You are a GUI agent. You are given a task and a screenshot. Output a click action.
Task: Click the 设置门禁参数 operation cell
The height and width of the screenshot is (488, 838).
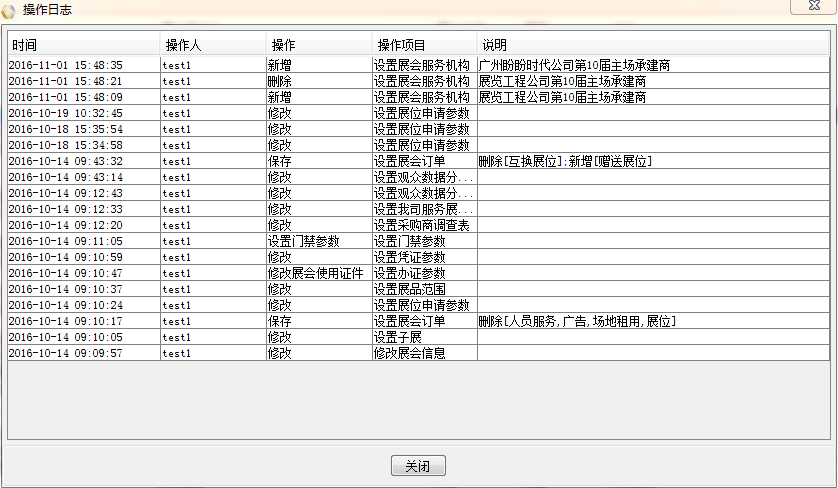click(x=304, y=241)
